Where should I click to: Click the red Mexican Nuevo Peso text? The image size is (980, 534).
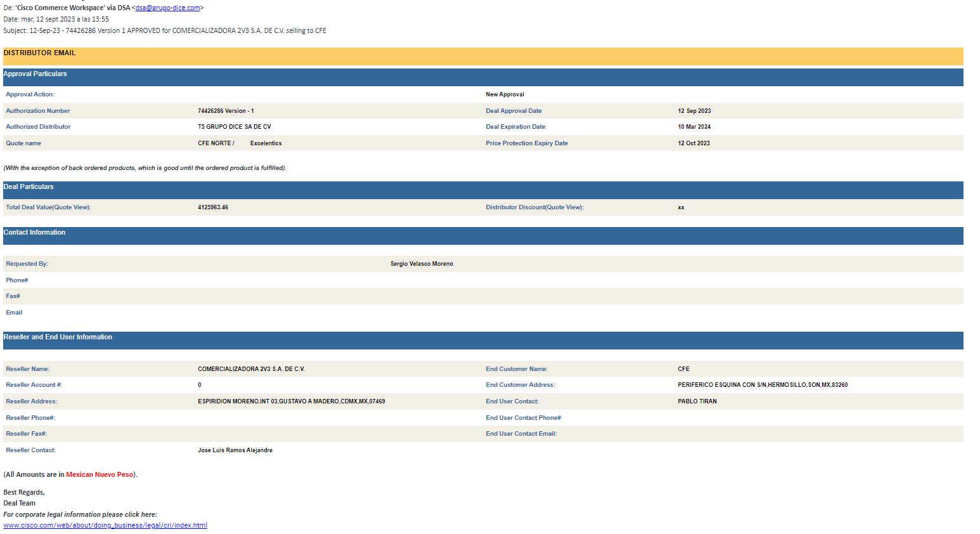[x=100, y=474]
